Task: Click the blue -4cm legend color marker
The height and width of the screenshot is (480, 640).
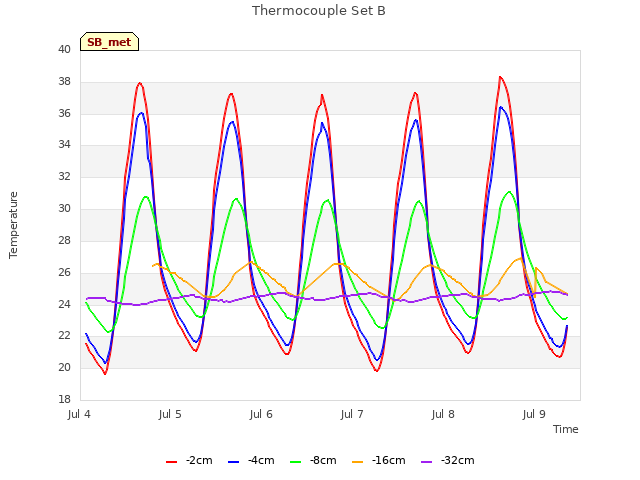Action: pyautogui.click(x=233, y=462)
